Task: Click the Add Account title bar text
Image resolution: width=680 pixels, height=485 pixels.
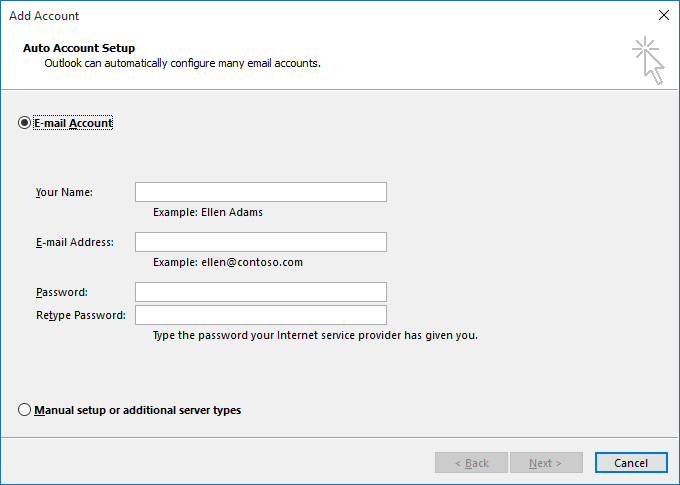Action: pyautogui.click(x=44, y=16)
